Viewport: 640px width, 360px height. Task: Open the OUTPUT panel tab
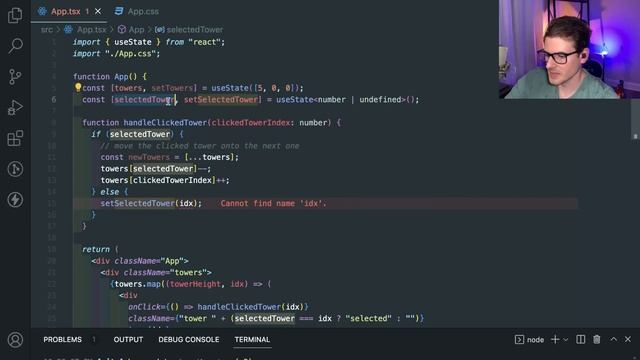pos(128,340)
